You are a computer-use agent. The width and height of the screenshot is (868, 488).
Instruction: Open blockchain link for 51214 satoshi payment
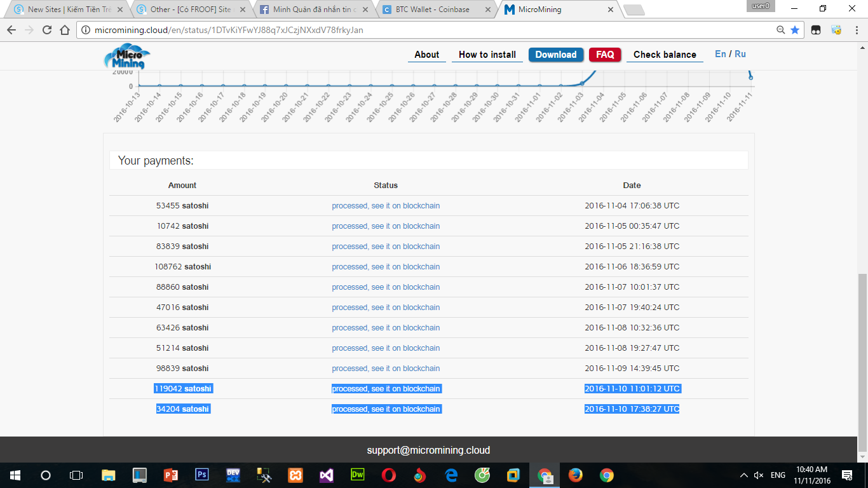[x=386, y=348]
